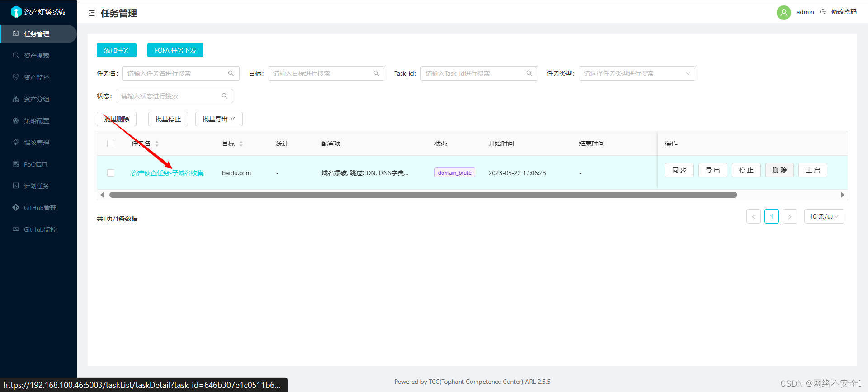Click the 添加任务 button
The width and height of the screenshot is (868, 392).
(117, 50)
